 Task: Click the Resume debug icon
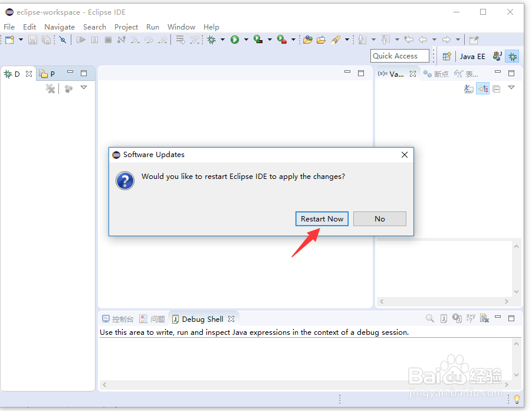click(x=81, y=40)
